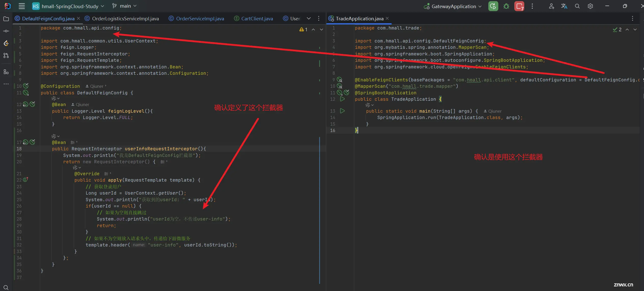Open GatewayApplication run configuration dropdown
The image size is (644, 291).
click(x=453, y=6)
